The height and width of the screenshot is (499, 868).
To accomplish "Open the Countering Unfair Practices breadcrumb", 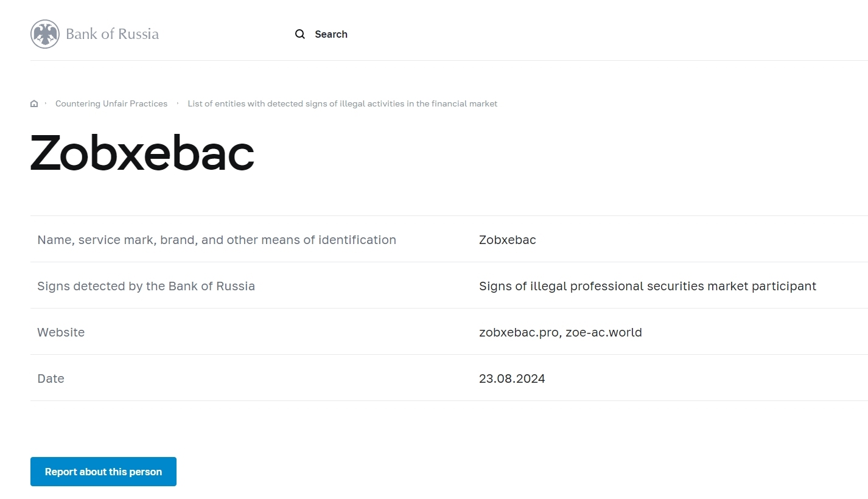I will [x=111, y=104].
